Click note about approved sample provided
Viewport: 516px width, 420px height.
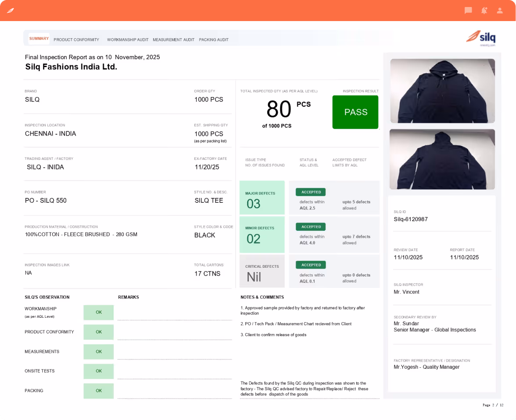pos(303,310)
